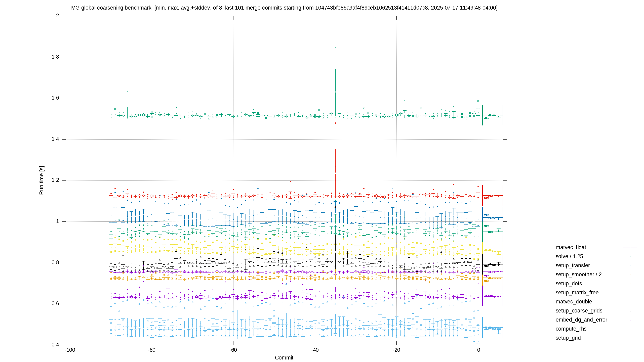Select the setup_transfer legend entry
The height and width of the screenshot is (362, 644).
click(x=597, y=265)
